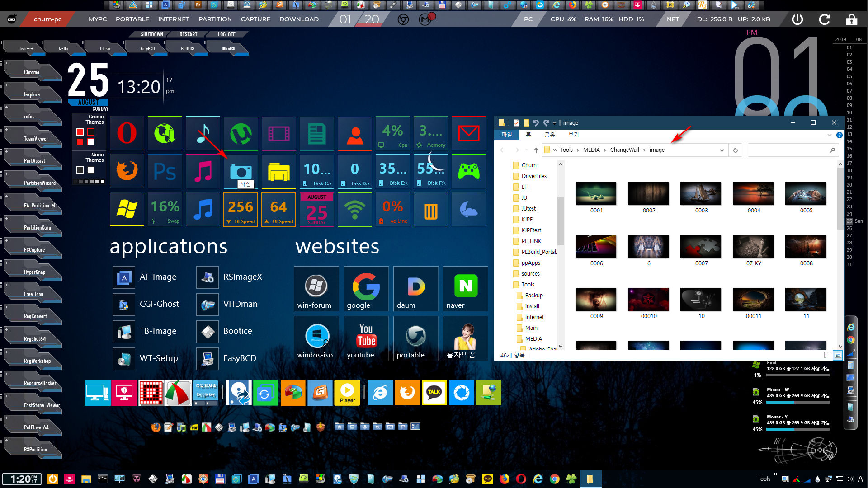Open the Daum website tile
Screen dimensions: 868x488
pyautogui.click(x=416, y=289)
